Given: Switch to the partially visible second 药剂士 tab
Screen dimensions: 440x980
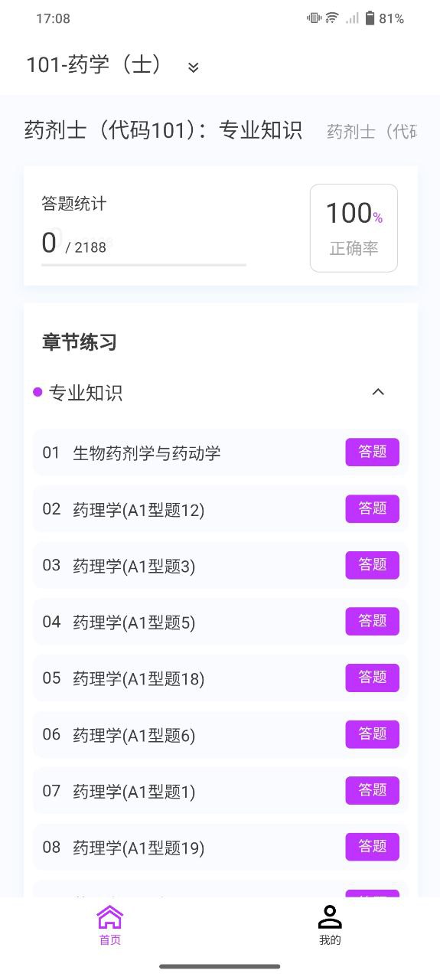Looking at the screenshot, I should coord(372,132).
